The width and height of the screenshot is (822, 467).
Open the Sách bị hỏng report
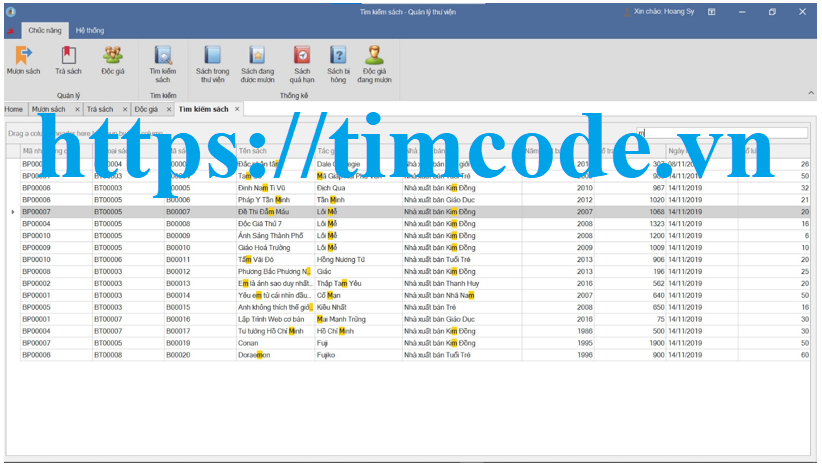tap(338, 65)
